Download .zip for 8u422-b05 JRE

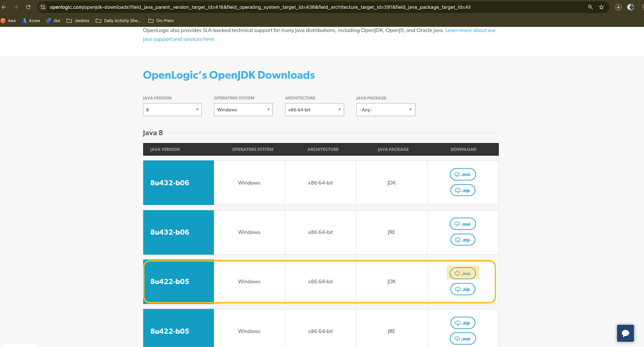coord(463,323)
